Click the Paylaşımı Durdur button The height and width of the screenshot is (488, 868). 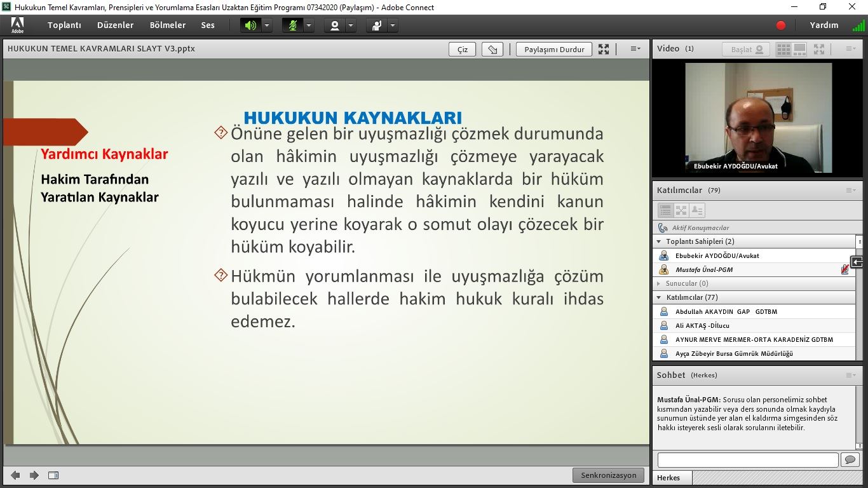click(x=554, y=50)
